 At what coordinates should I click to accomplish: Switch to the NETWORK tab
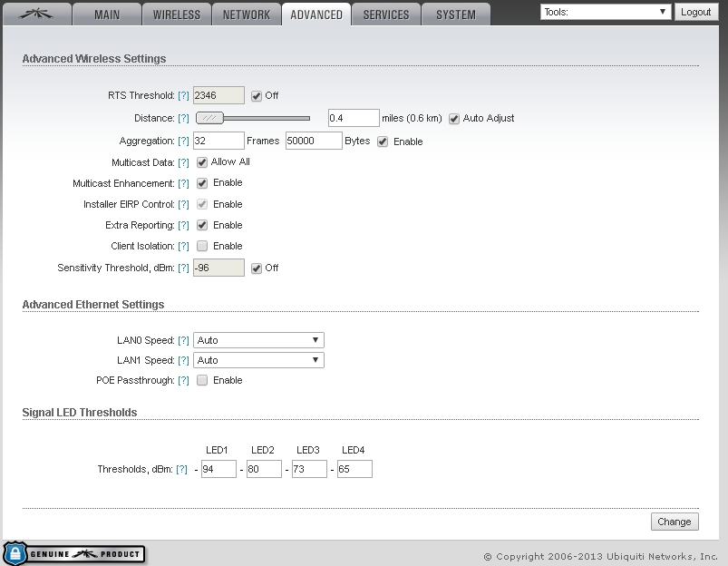click(x=246, y=15)
